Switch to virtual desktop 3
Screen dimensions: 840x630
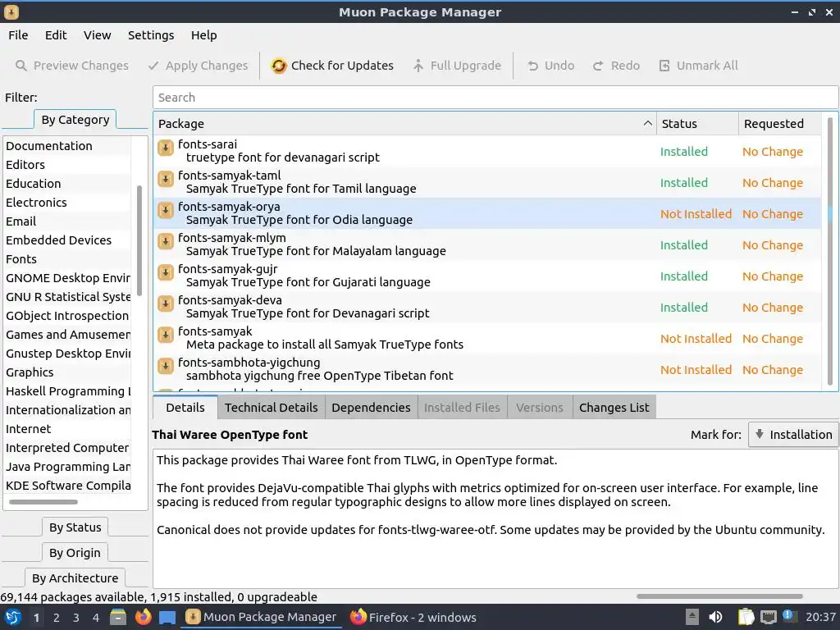pos(76,618)
